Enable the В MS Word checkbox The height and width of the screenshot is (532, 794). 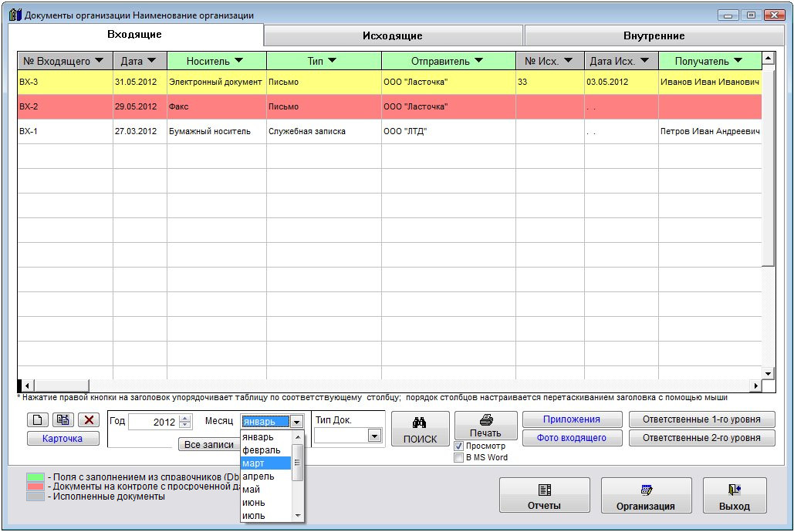pyautogui.click(x=459, y=457)
